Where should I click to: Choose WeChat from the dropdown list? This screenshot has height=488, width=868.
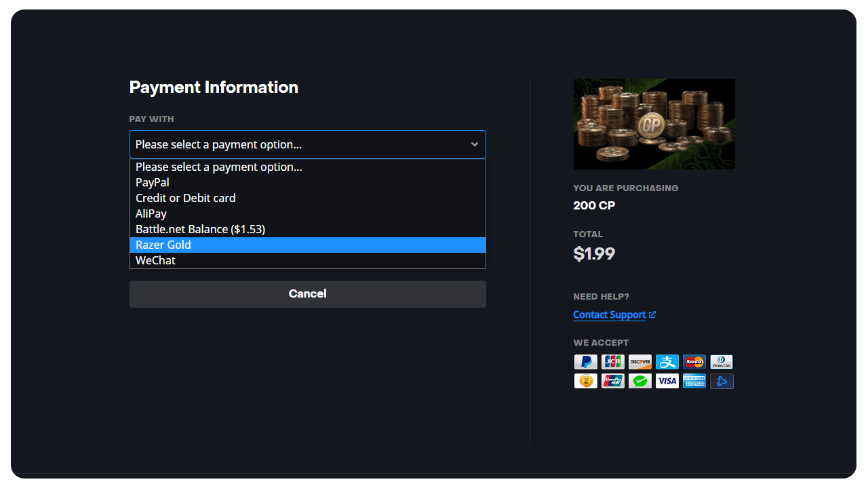308,260
